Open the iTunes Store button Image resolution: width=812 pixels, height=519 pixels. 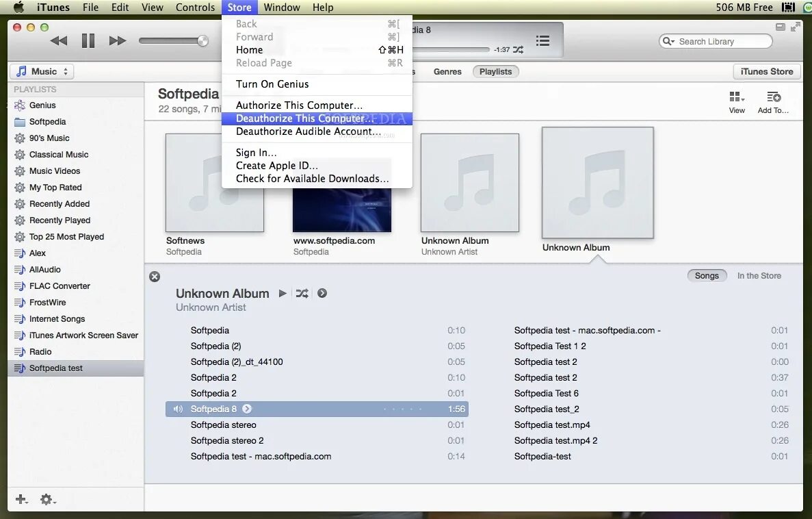coord(766,71)
